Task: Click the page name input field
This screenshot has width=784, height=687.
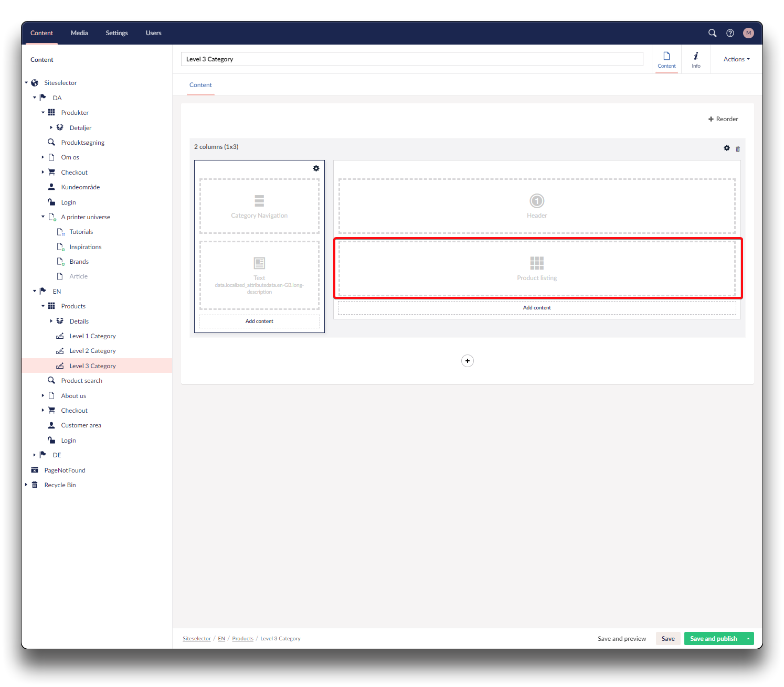Action: [412, 59]
